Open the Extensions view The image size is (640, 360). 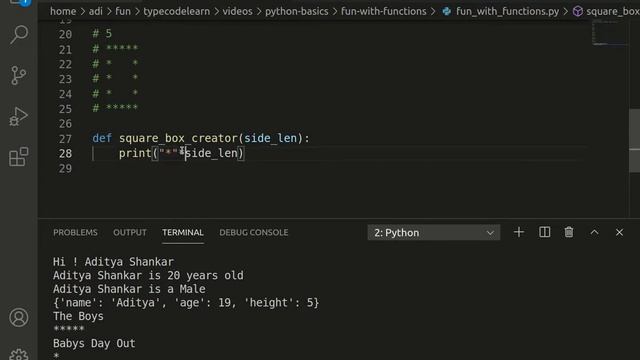tap(19, 157)
